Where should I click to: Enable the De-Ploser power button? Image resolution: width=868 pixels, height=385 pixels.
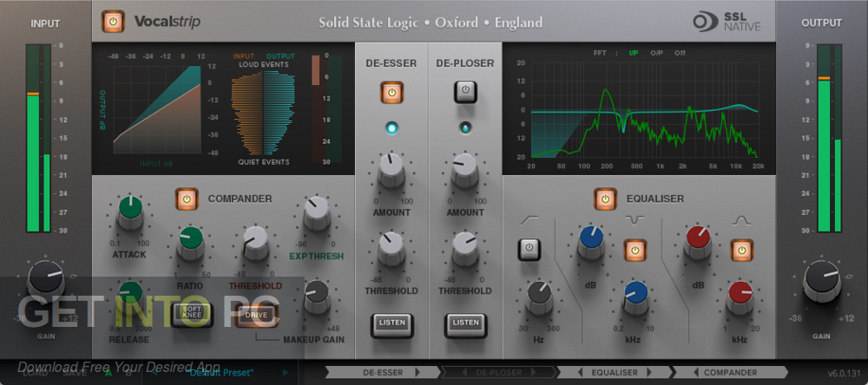(465, 92)
